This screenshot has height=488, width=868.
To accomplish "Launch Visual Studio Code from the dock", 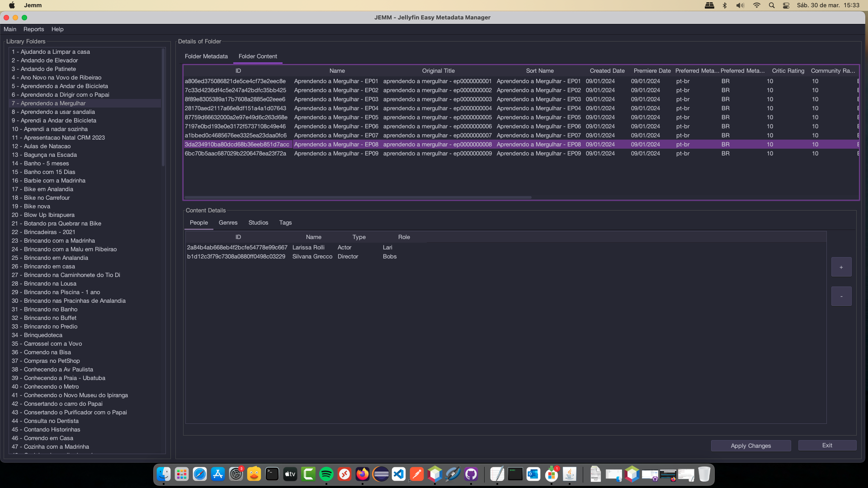I will 398,474.
